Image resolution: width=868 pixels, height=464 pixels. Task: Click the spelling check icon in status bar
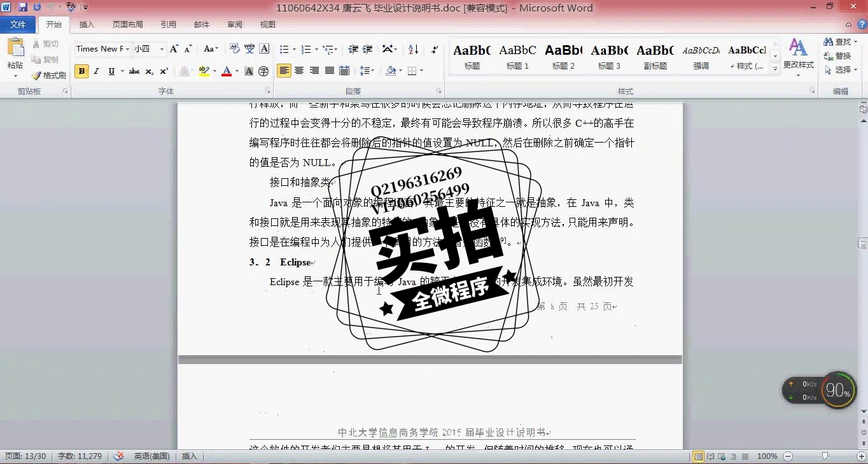(118, 456)
